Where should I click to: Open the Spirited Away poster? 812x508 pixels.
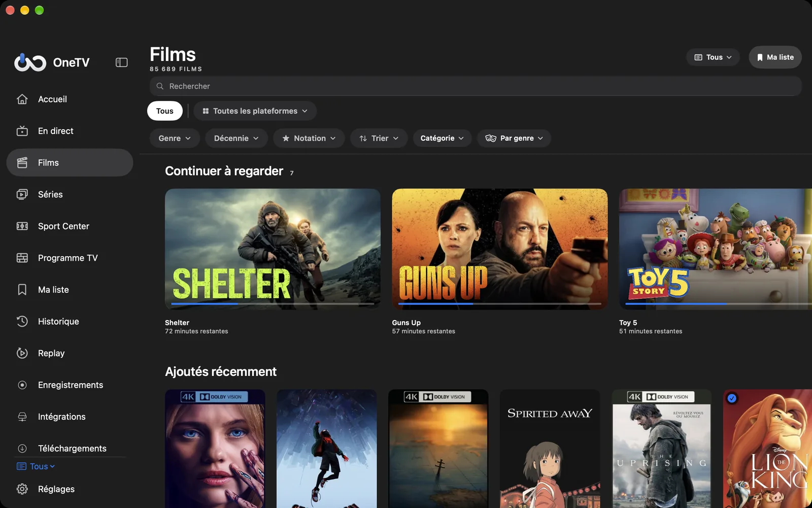coord(550,449)
